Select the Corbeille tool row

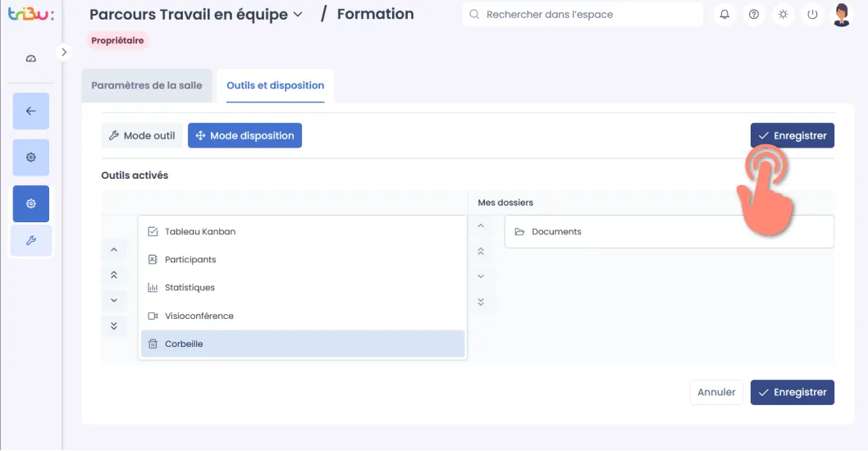(302, 344)
